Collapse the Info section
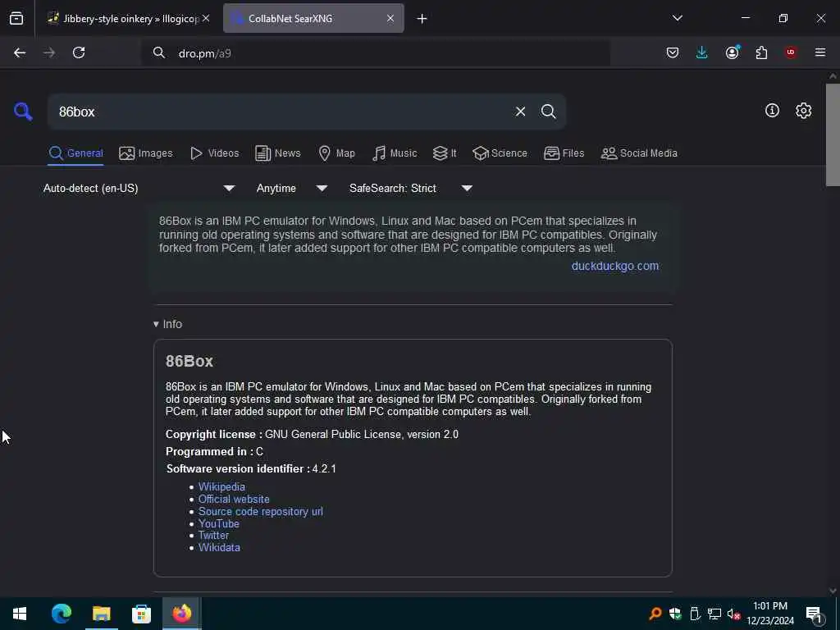The image size is (840, 630). [x=167, y=324]
